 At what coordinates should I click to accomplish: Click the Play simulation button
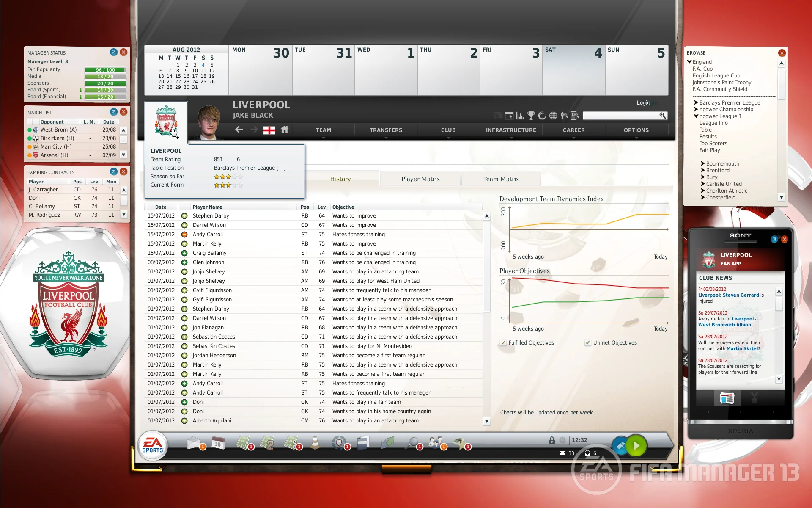(638, 446)
